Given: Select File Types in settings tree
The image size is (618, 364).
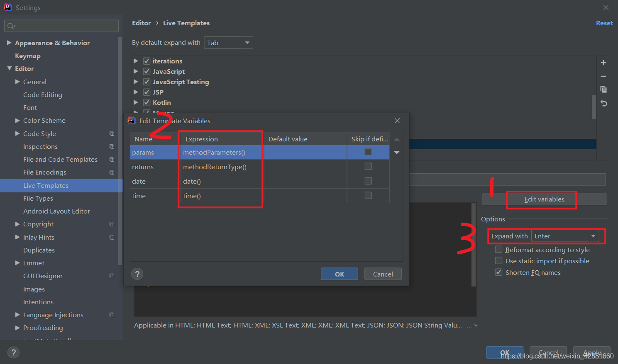Looking at the screenshot, I should click(x=38, y=198).
